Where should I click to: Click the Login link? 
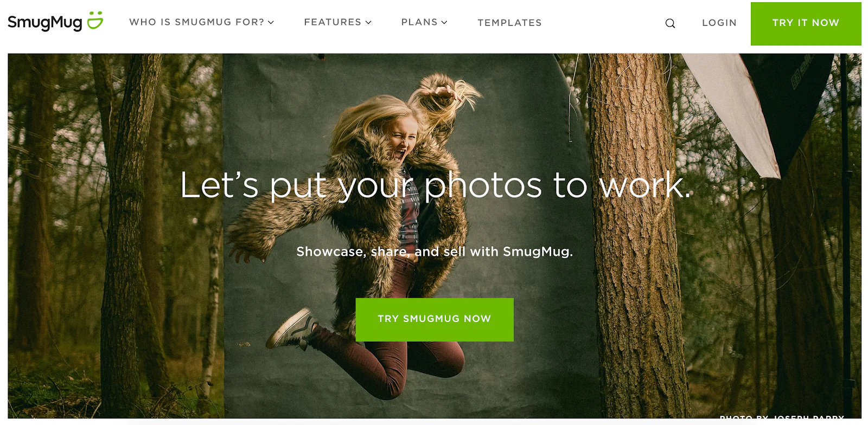[x=719, y=23]
